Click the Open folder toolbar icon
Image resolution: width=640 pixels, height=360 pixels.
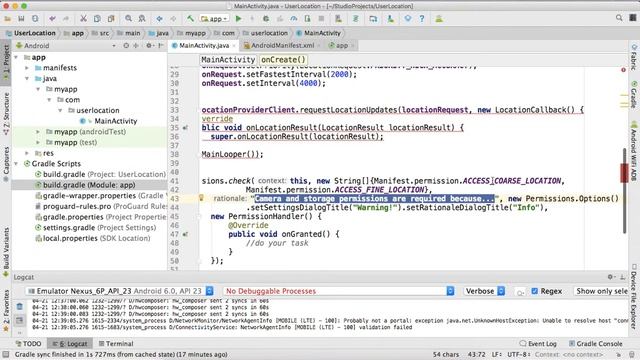(7, 19)
